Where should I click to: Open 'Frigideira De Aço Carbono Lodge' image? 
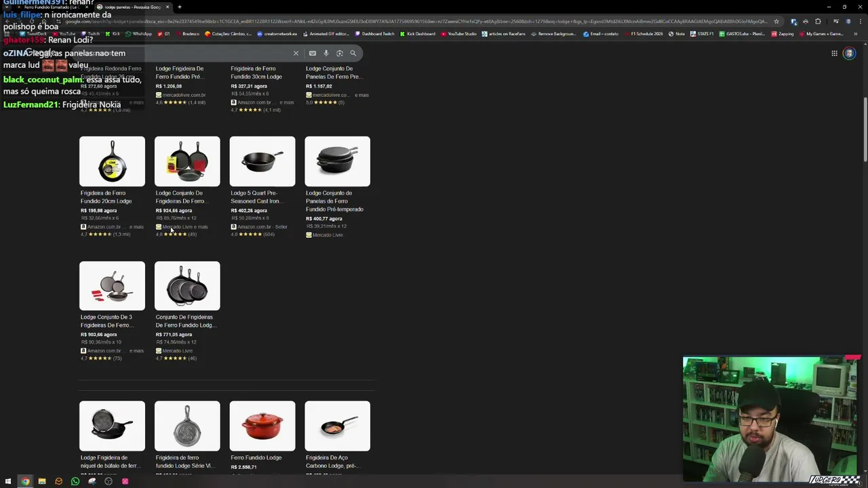point(338,426)
